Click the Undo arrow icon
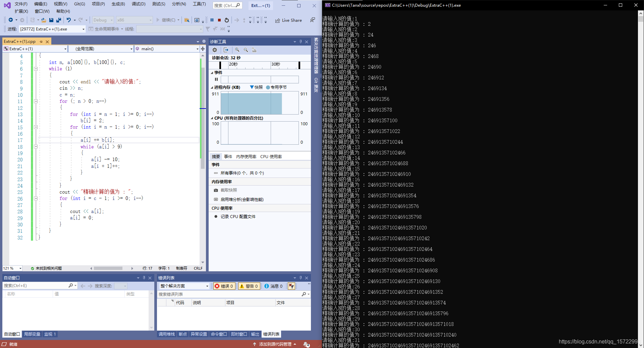644x348 pixels. [x=69, y=20]
